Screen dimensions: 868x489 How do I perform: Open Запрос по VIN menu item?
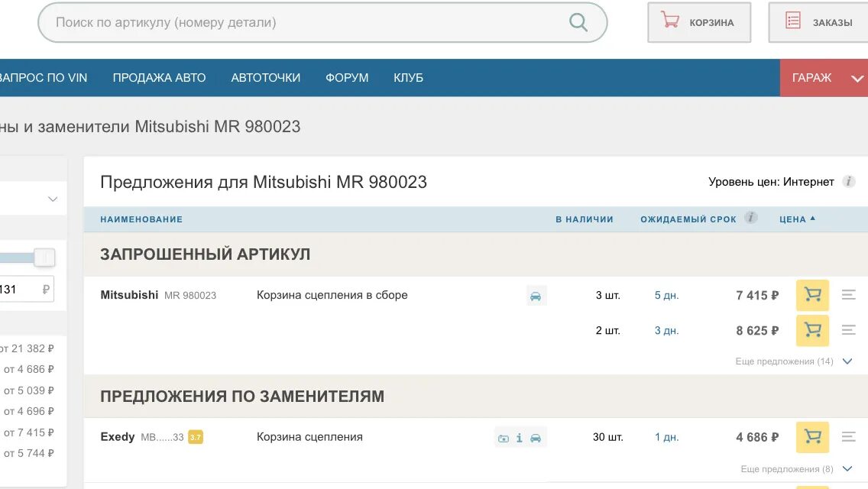[44, 77]
